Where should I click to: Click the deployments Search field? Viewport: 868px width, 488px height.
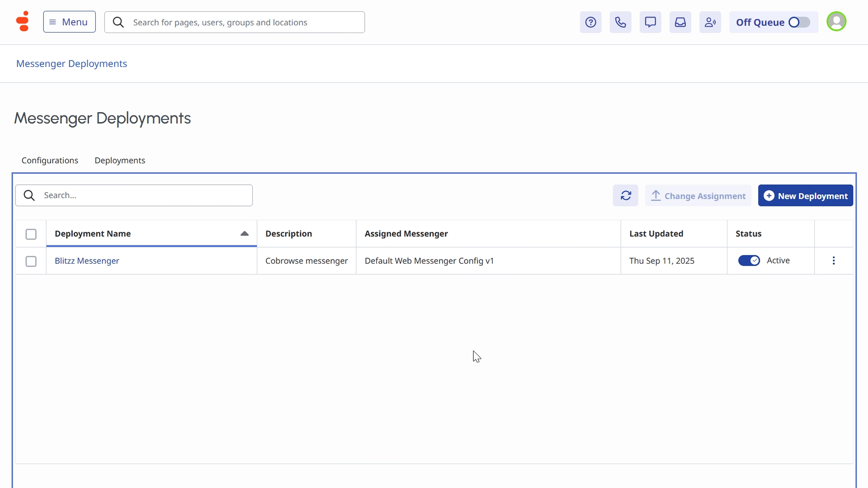point(145,195)
